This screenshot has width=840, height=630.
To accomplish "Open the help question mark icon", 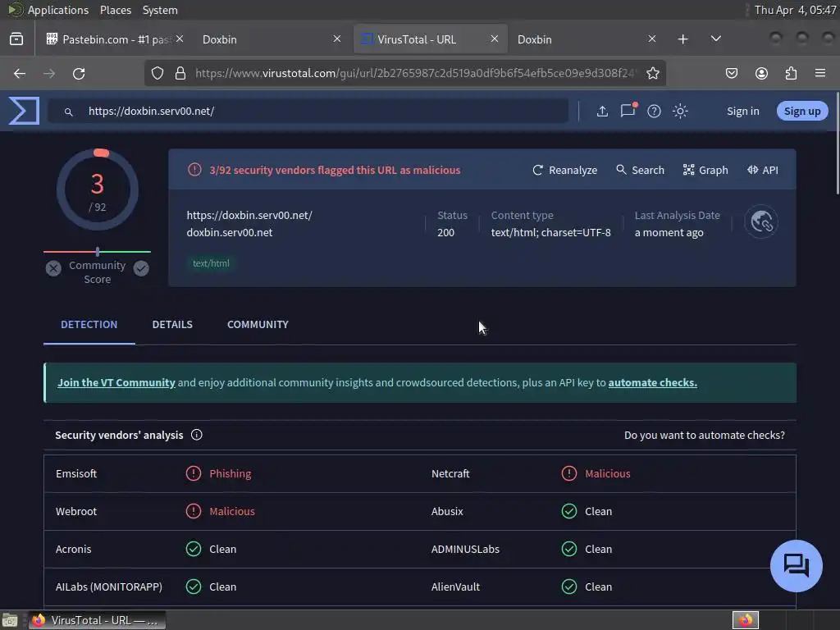I will (x=654, y=111).
